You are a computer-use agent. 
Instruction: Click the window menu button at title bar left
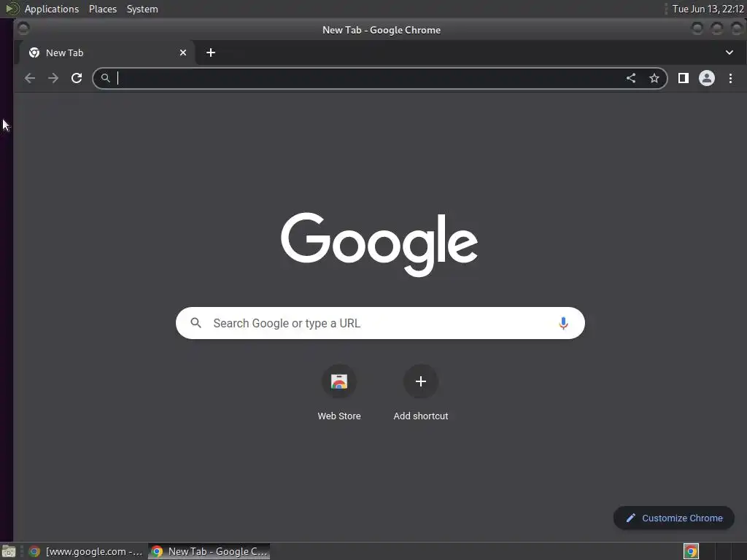click(23, 28)
